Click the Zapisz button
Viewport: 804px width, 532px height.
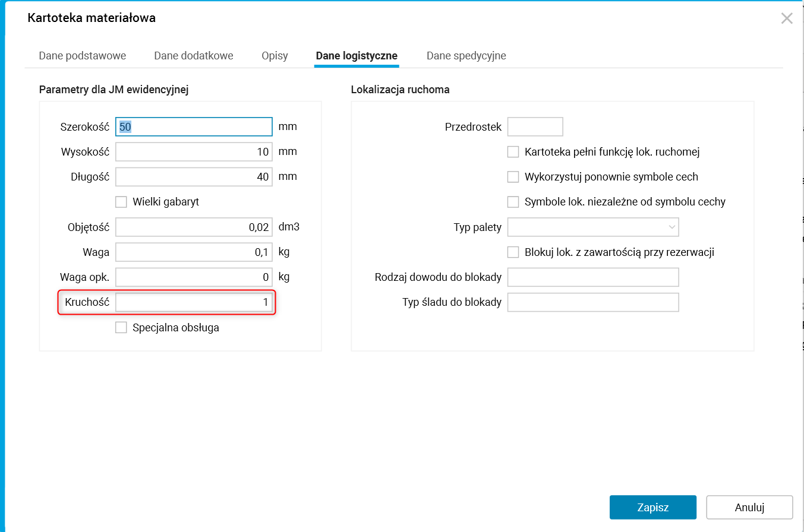coord(652,508)
